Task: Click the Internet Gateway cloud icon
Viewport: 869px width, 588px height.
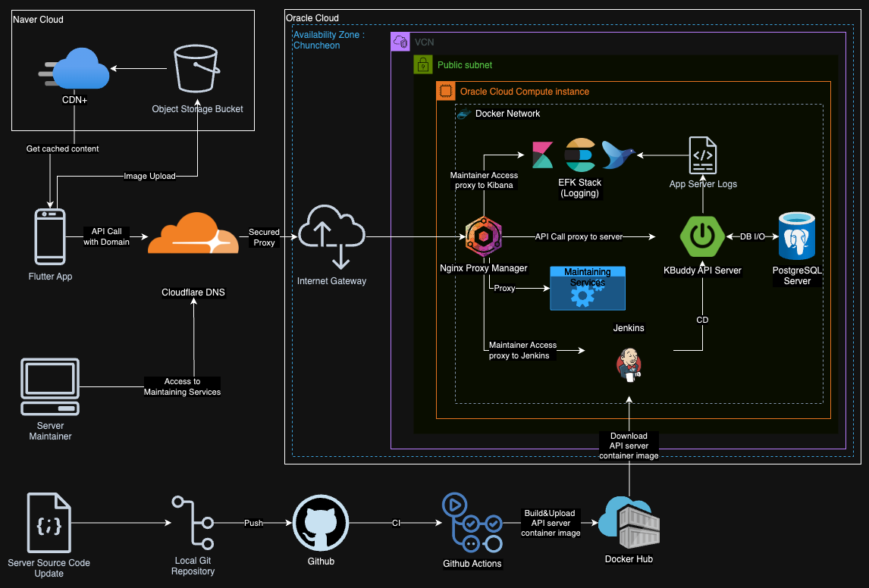Action: [331, 237]
